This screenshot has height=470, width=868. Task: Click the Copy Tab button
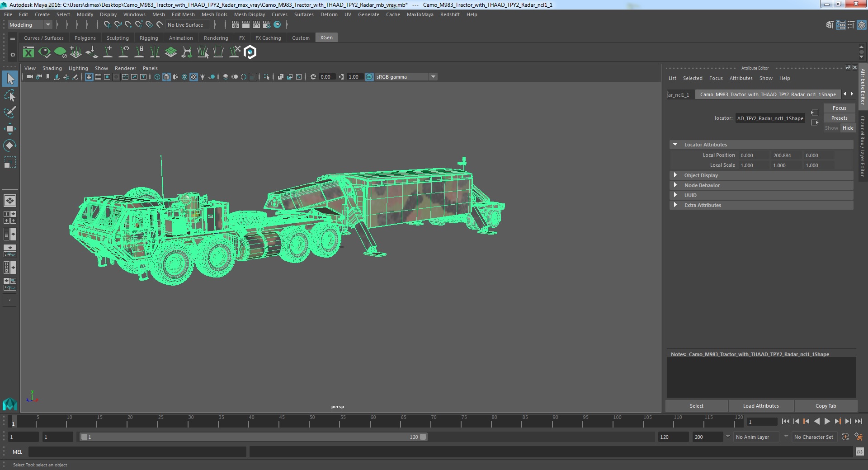826,406
